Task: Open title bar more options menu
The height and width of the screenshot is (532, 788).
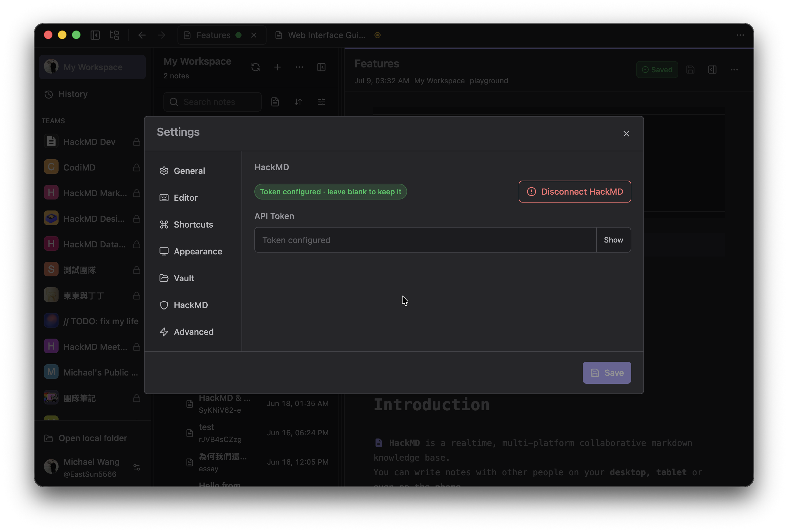Action: 740,35
